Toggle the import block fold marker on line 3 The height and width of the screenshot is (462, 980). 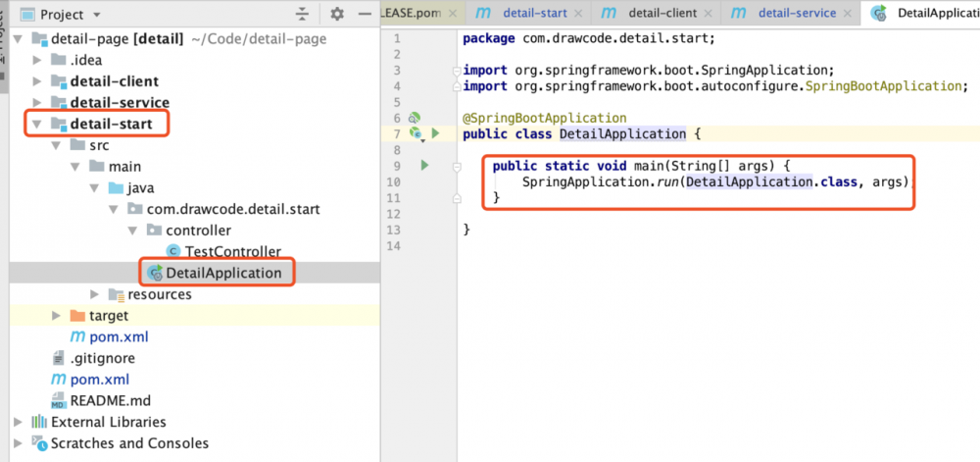coord(457,71)
